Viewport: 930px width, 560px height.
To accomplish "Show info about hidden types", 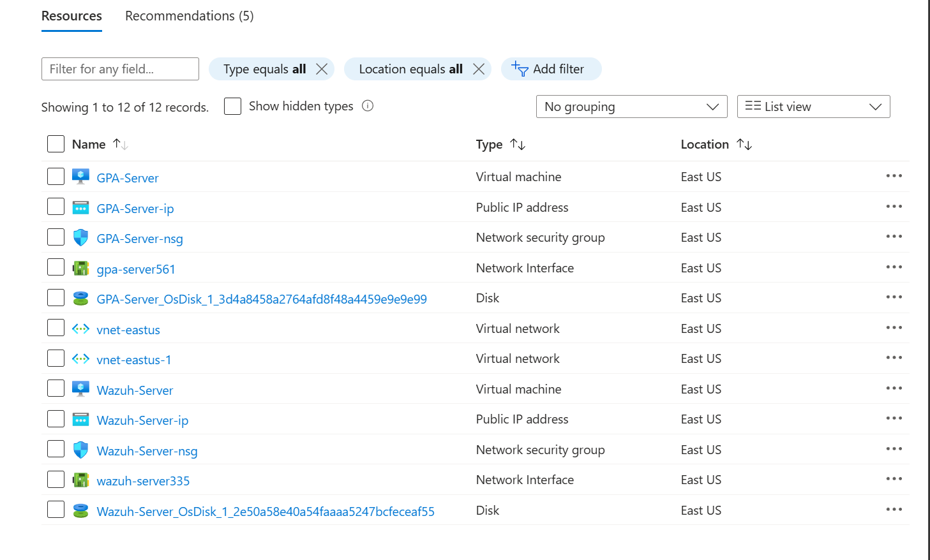I will pos(368,106).
